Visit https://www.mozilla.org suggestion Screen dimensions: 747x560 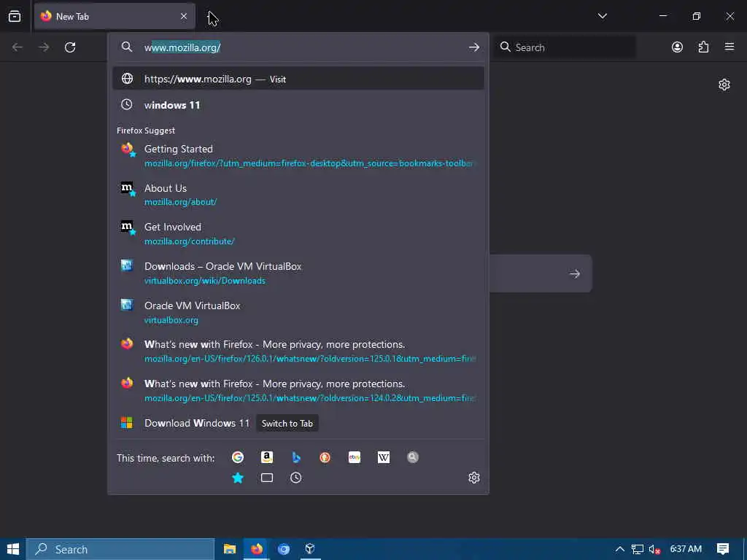click(298, 79)
